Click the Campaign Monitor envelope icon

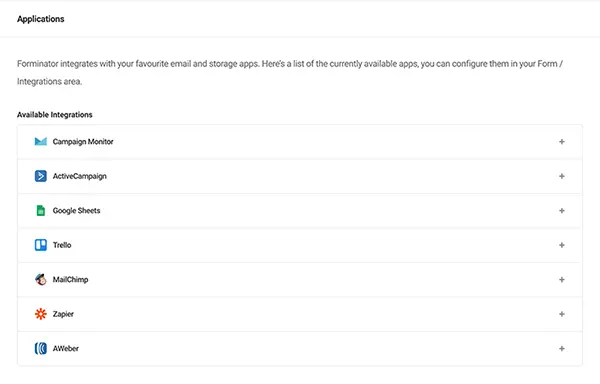[x=41, y=142]
